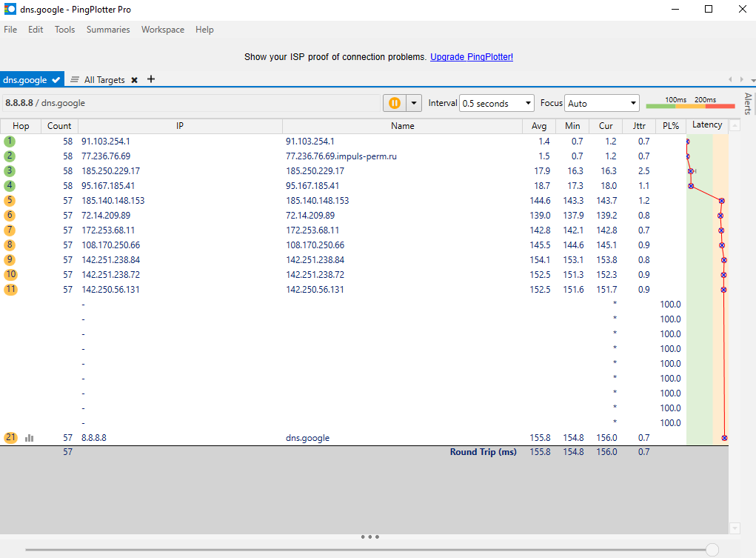Click the hop 4 green circle icon

pyautogui.click(x=10, y=186)
